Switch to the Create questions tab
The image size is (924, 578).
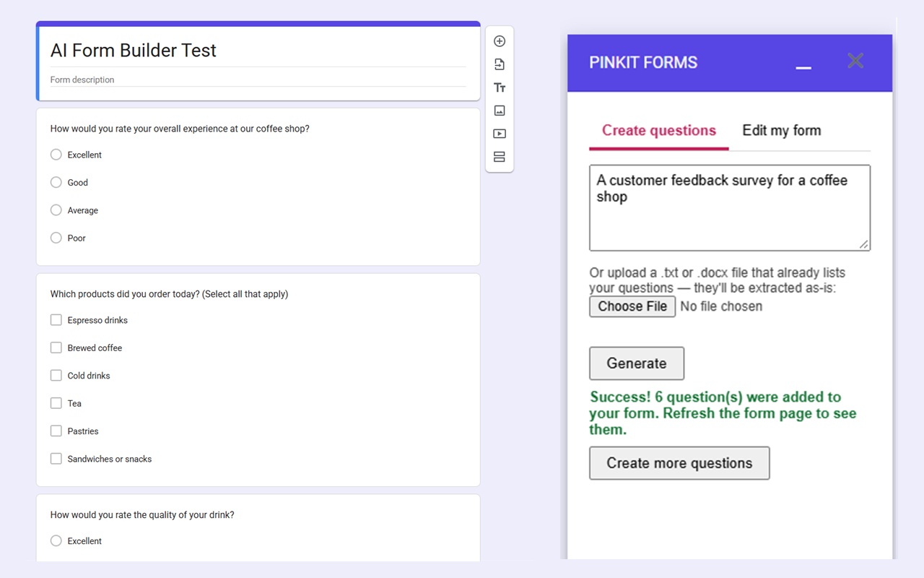click(659, 131)
